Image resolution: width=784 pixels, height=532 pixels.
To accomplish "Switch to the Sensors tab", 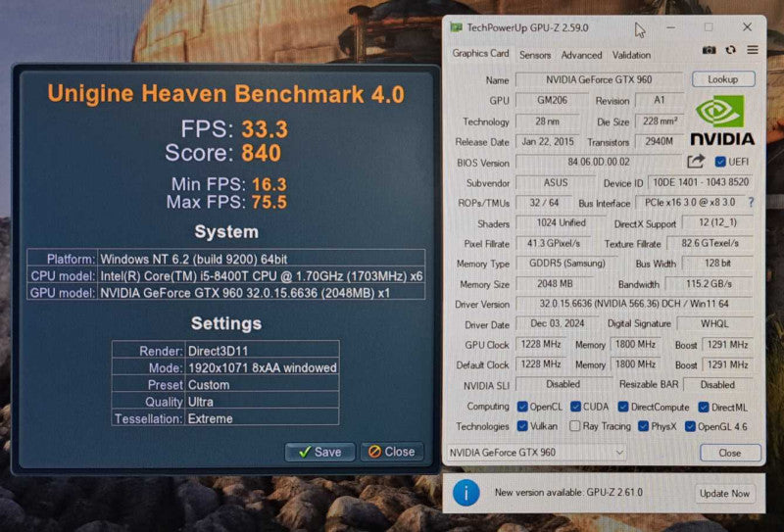I will pos(535,55).
